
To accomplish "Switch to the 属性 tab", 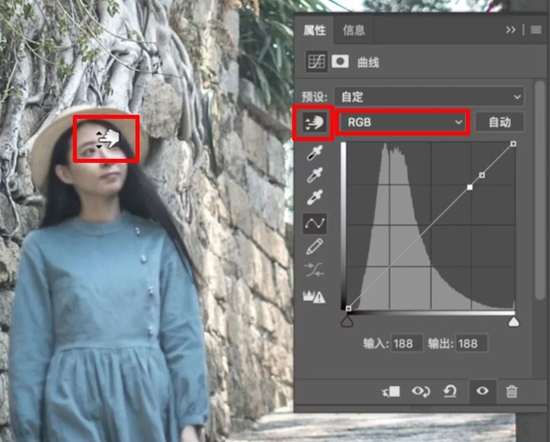I will tap(315, 31).
